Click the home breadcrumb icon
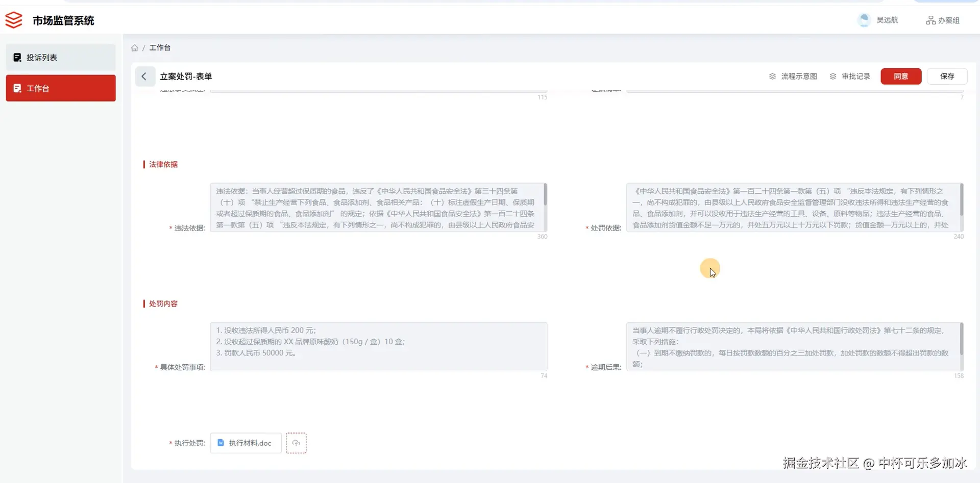This screenshot has width=980, height=483. (135, 48)
